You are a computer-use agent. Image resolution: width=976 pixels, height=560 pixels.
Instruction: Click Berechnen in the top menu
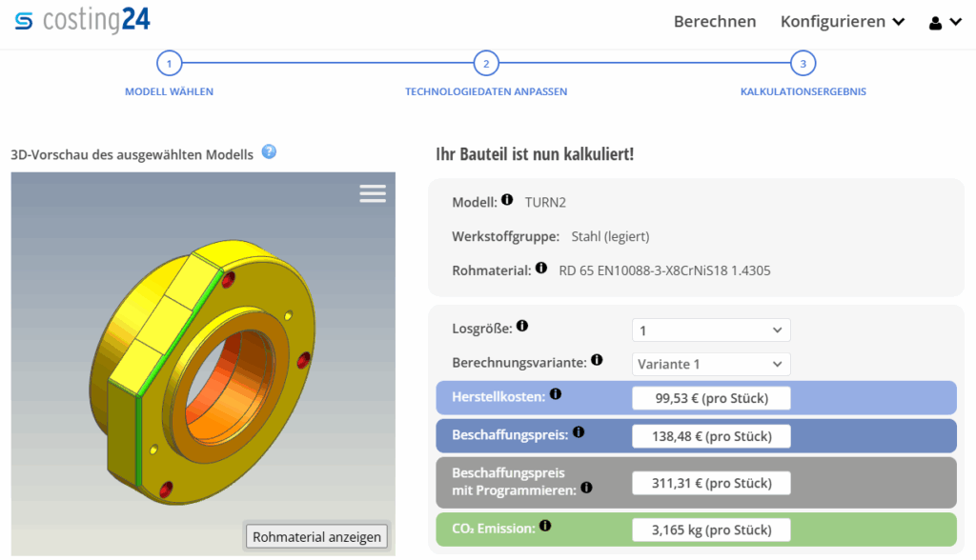pyautogui.click(x=715, y=21)
